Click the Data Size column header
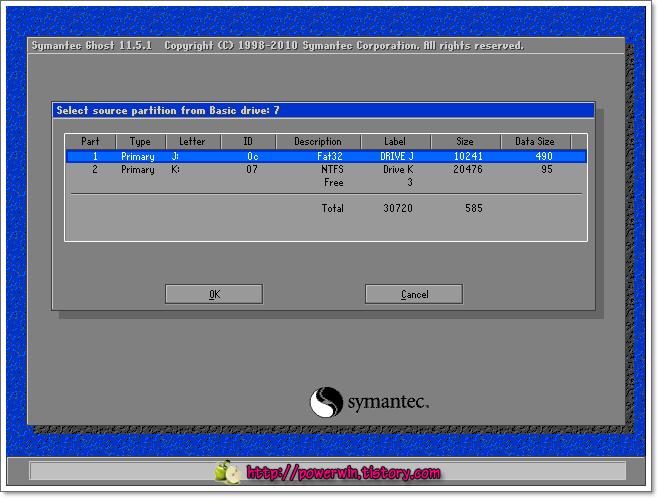Image resolution: width=658 pixels, height=498 pixels. (x=535, y=141)
